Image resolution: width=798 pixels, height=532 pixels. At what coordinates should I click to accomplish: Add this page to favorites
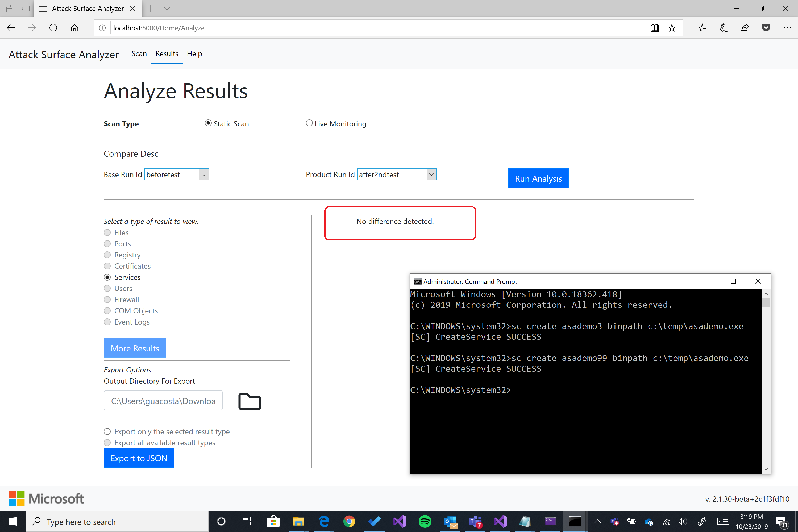pos(672,28)
